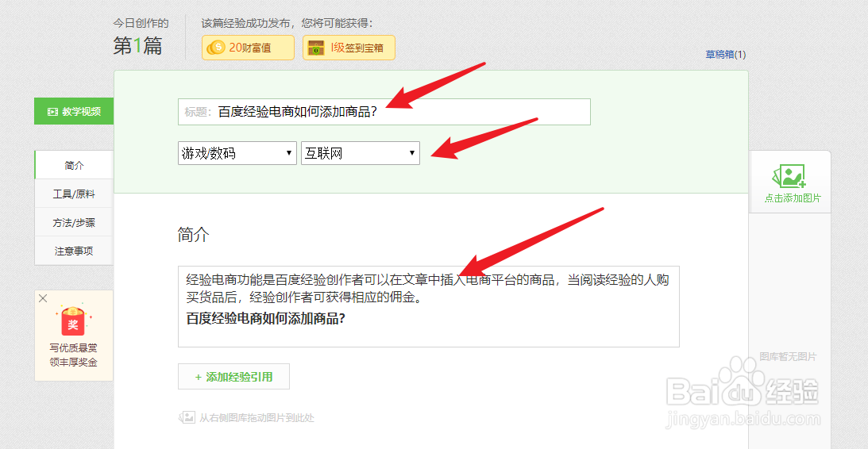This screenshot has height=449, width=868.
Task: Open the 草稿箱 drafts link
Action: tap(719, 54)
